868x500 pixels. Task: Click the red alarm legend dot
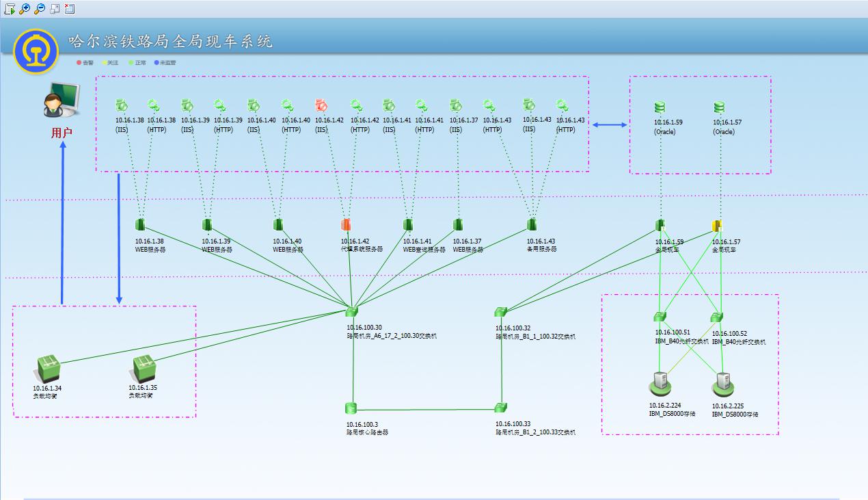[x=79, y=62]
